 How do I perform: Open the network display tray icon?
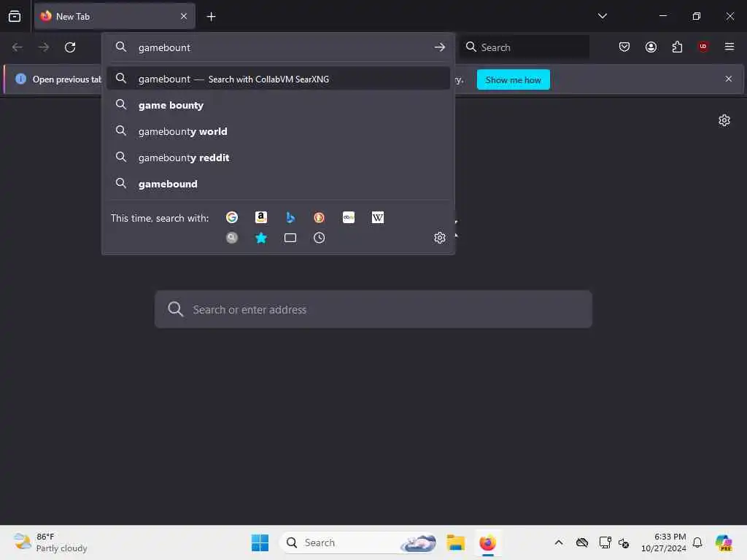pos(605,542)
